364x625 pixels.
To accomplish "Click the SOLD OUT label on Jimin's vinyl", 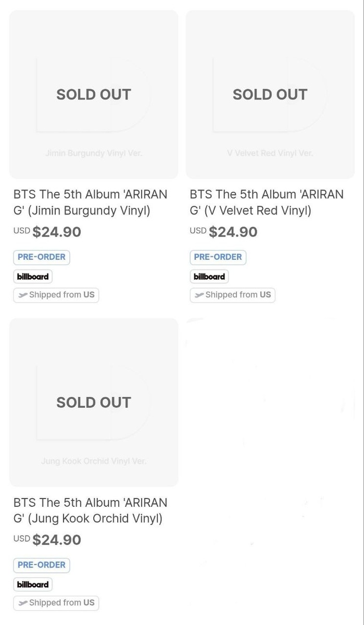I will 94,94.
